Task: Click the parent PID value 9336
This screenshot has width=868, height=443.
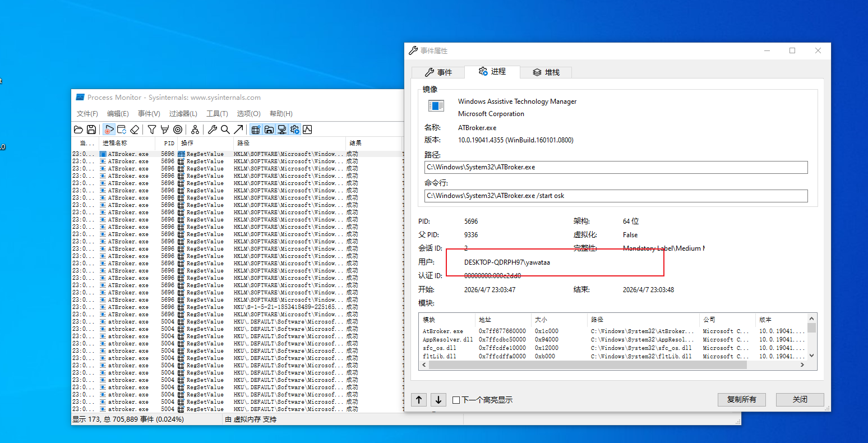Action: (x=471, y=235)
